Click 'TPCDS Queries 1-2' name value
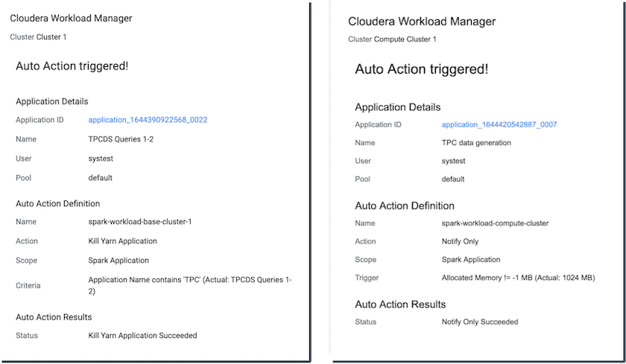The height and width of the screenshot is (364, 626). pyautogui.click(x=121, y=139)
